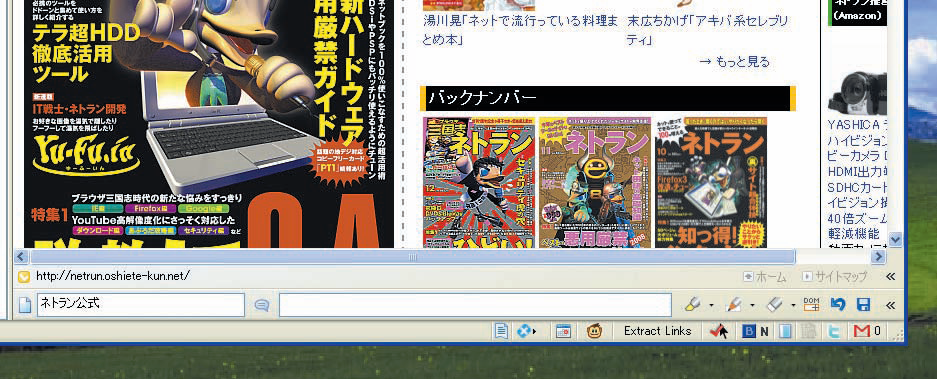Open the eraser tool dropdown arrow
Viewport: 937px width, 379px height.
[793, 305]
